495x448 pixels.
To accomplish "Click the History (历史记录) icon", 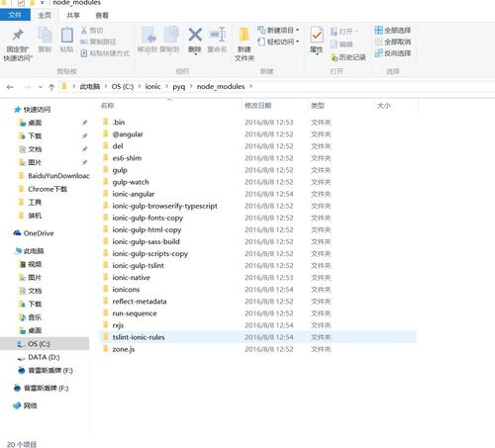I will click(334, 57).
